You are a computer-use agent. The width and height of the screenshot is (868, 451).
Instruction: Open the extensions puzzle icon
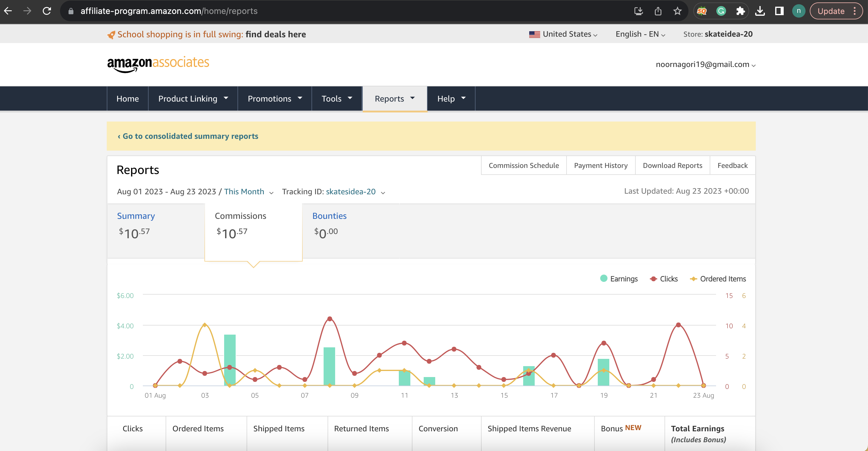coord(740,11)
